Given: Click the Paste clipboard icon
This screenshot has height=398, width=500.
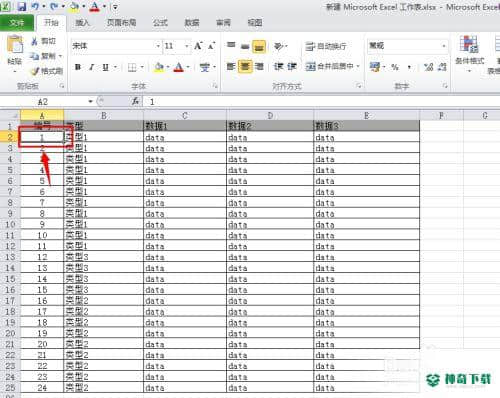Looking at the screenshot, I should (x=15, y=46).
